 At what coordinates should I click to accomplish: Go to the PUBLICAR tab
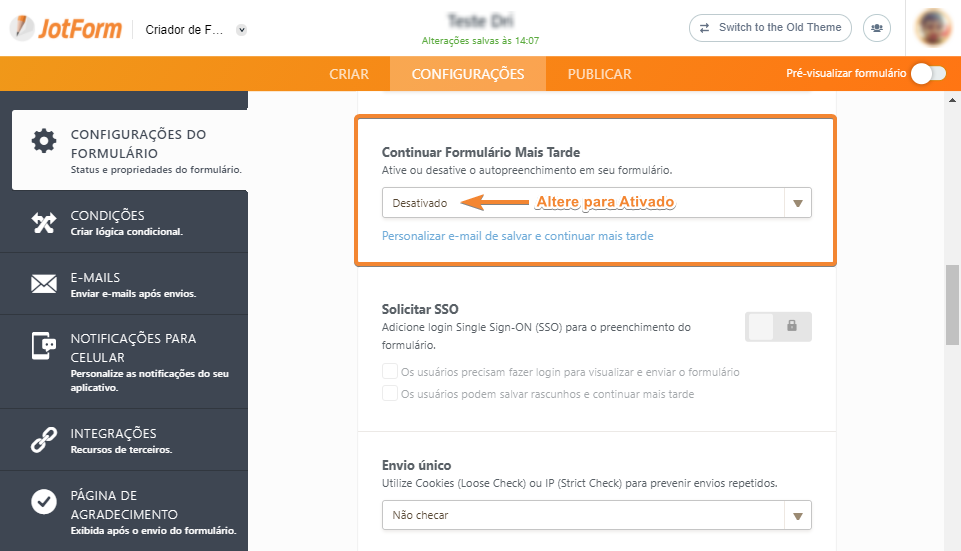(599, 74)
